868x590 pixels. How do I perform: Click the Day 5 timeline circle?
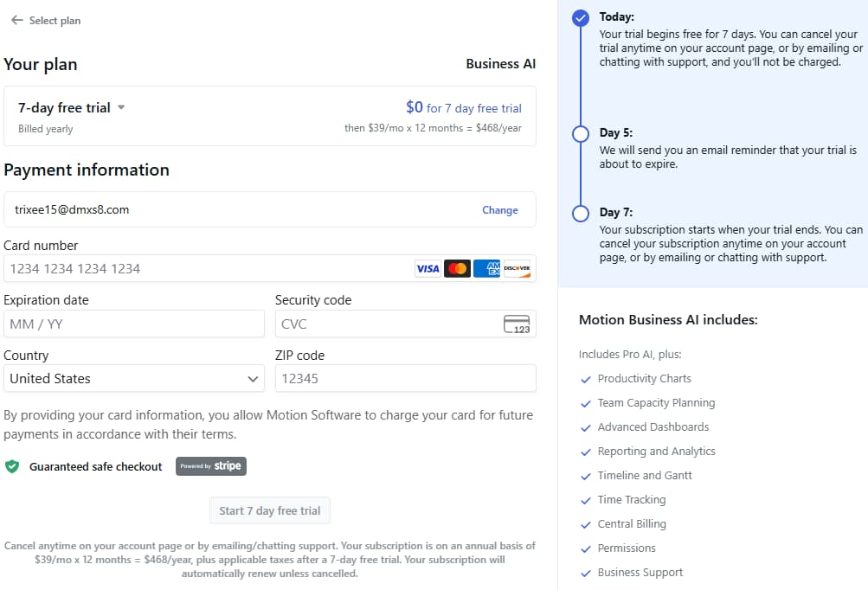(x=580, y=134)
